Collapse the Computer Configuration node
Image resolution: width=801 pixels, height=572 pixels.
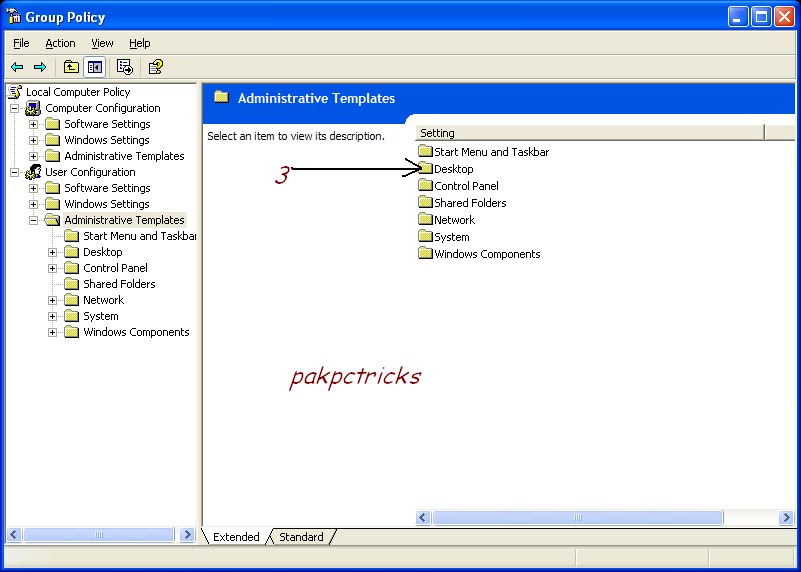[14, 108]
